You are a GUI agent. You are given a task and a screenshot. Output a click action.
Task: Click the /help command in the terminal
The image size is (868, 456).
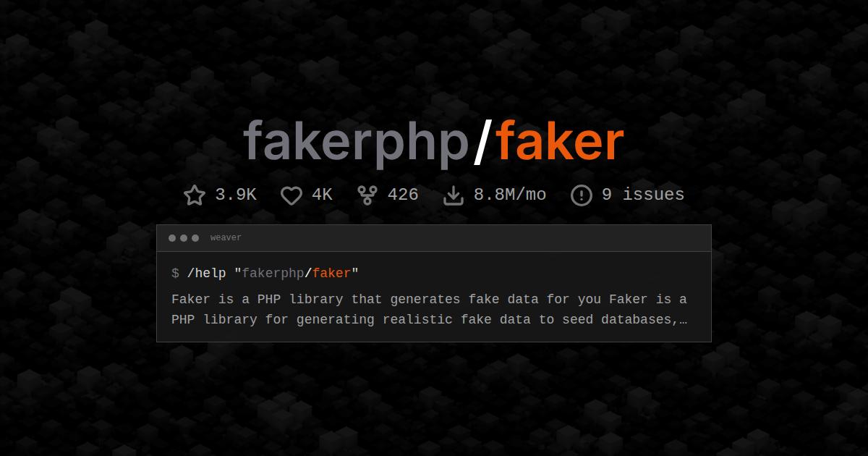(207, 274)
